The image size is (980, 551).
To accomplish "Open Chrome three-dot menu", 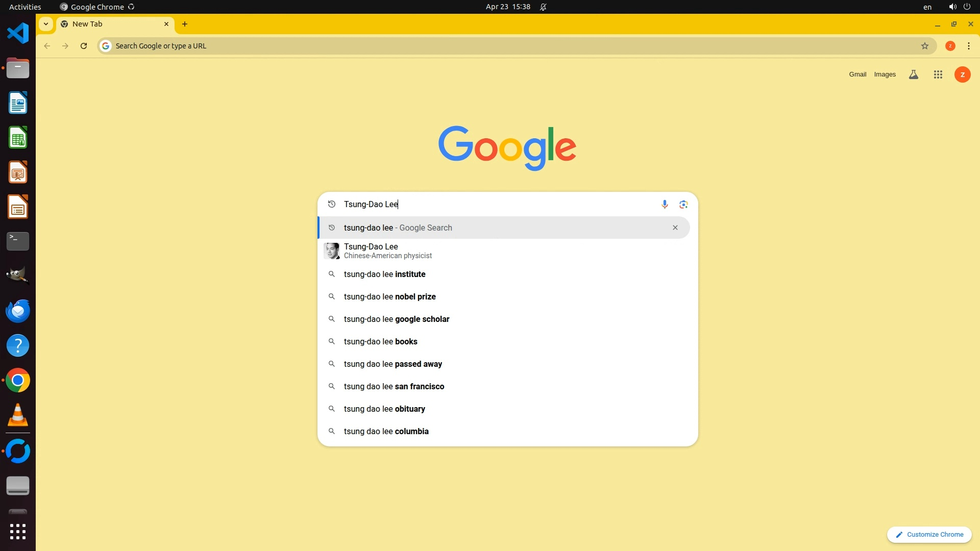I will tap(969, 46).
